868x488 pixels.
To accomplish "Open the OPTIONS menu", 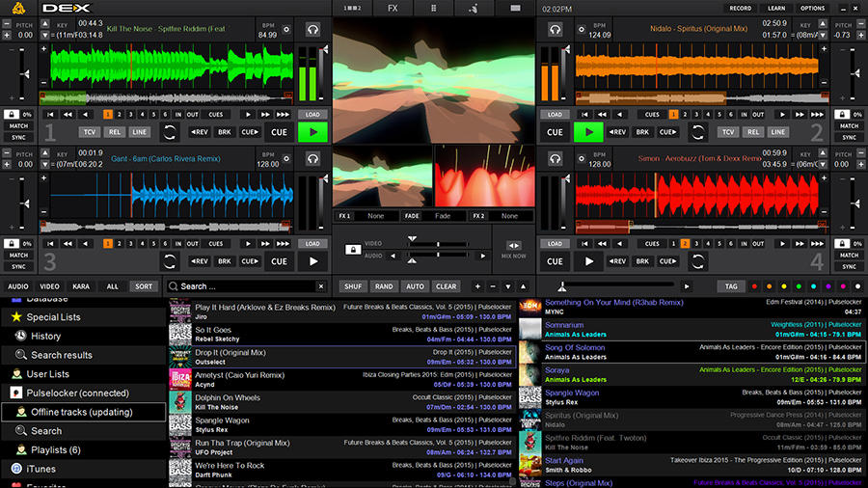I will click(812, 9).
